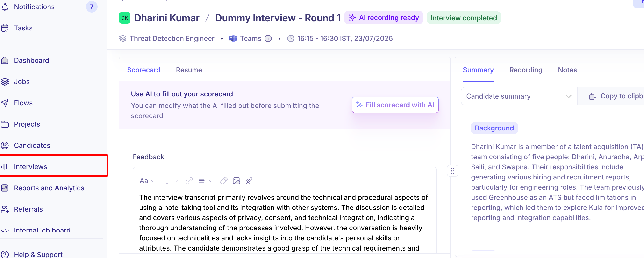Click the panel divider drag handle
Screen dimensions: 644x258
tap(452, 171)
